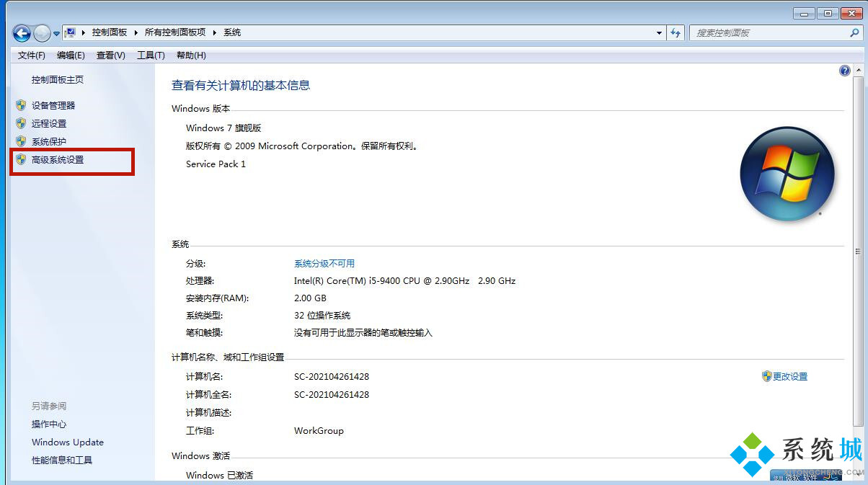
Task: Go back with the Back arrow button
Action: pyautogui.click(x=22, y=32)
